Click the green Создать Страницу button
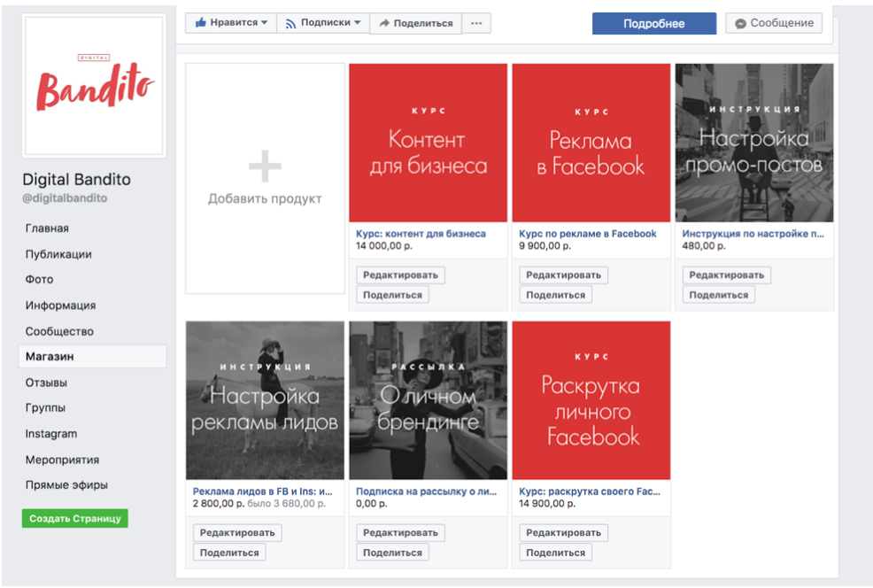Image resolution: width=873 pixels, height=588 pixels. tap(75, 518)
